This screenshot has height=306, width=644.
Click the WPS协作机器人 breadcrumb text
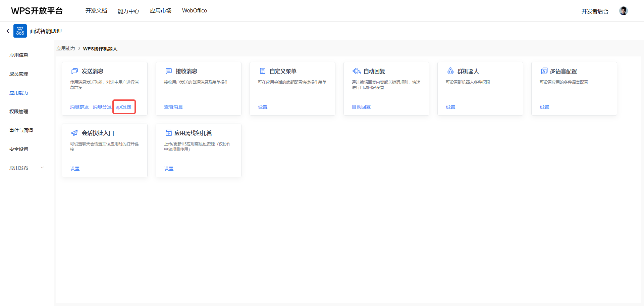pos(100,49)
